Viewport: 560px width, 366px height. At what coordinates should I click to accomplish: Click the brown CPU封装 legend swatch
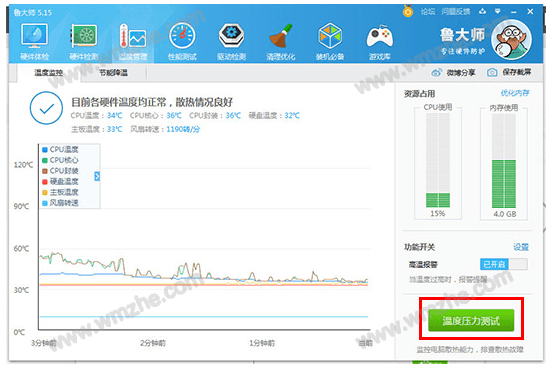[45, 171]
